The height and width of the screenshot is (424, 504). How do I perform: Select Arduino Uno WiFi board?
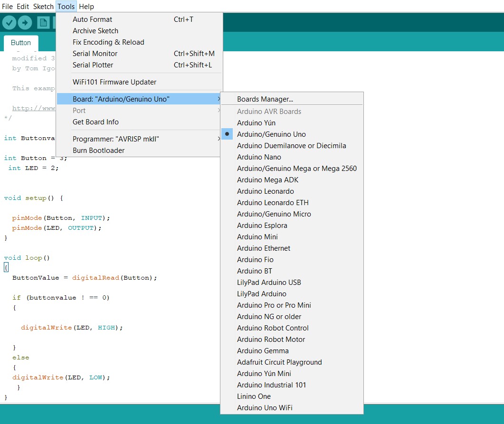coord(292,408)
